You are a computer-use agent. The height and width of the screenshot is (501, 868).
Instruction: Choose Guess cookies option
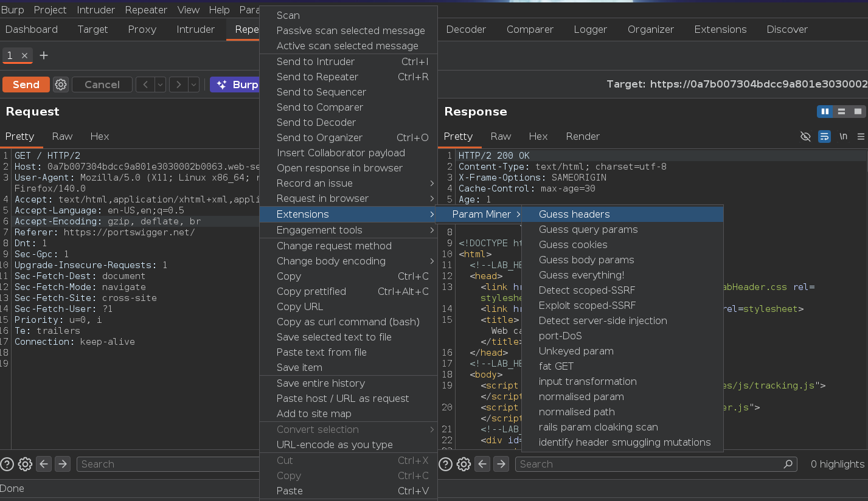(x=623, y=244)
